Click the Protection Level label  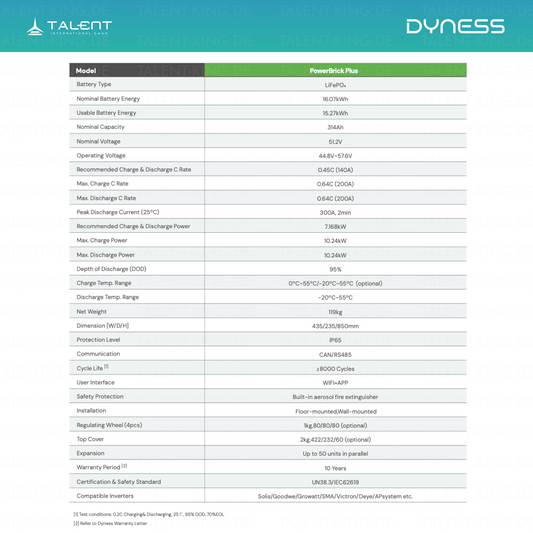(98, 340)
